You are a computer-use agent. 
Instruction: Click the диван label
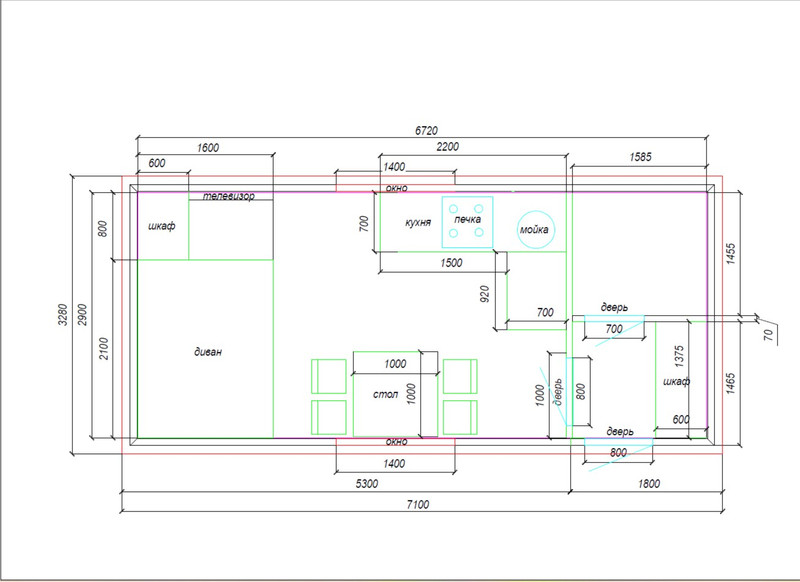[208, 352]
